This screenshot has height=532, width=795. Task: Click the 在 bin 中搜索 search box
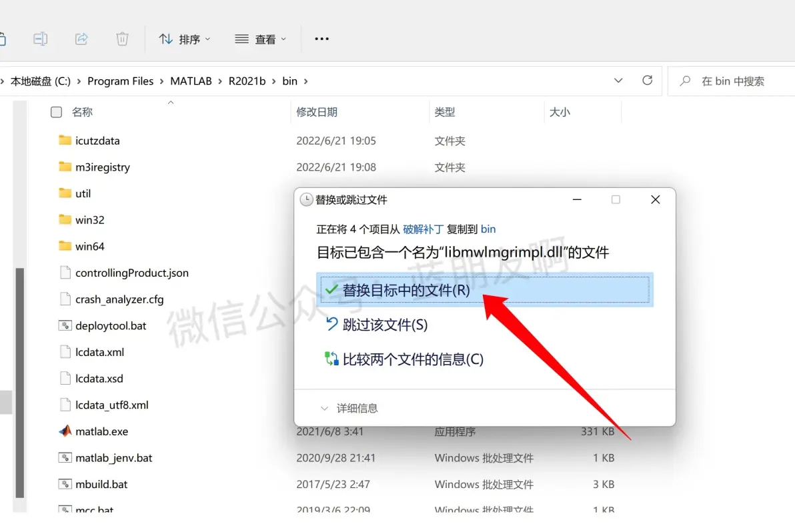731,81
